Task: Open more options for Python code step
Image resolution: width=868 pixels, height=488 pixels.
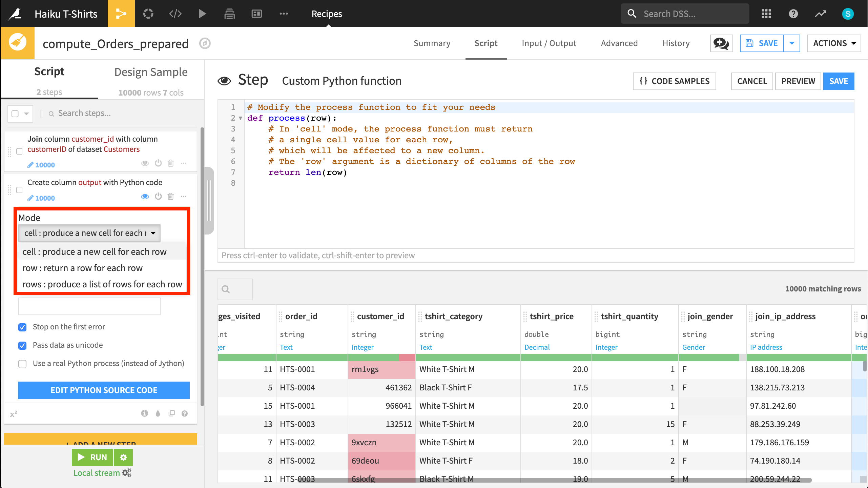Action: [x=184, y=197]
